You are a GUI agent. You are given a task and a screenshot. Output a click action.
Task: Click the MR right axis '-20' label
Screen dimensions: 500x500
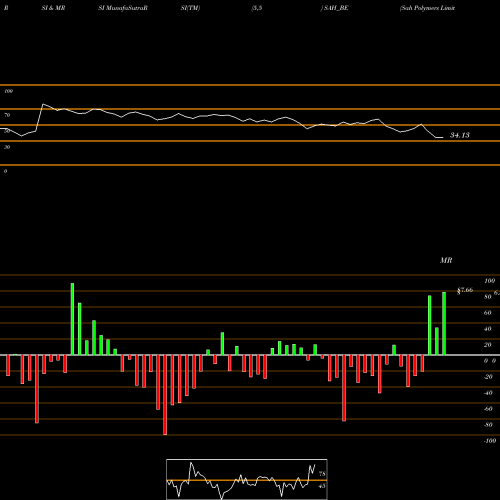488,377
